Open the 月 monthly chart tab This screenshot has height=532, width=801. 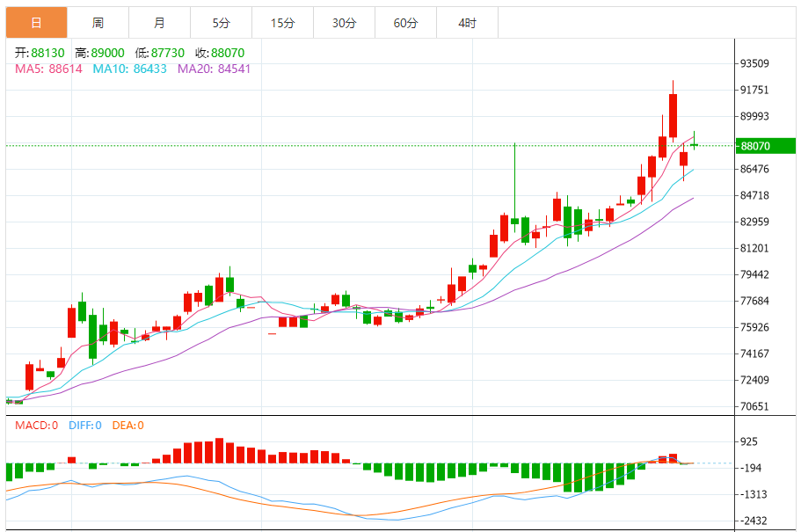pos(159,23)
